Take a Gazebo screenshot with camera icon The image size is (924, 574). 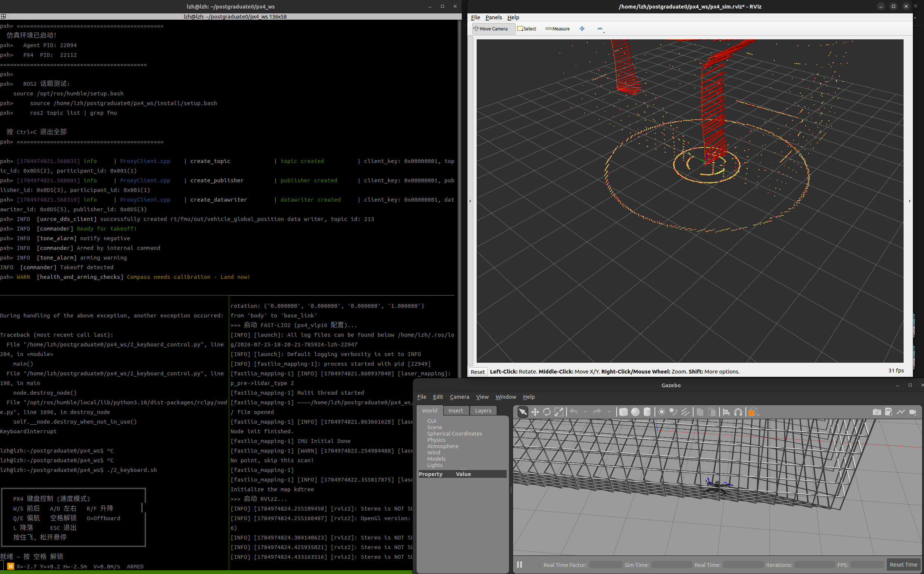(x=876, y=412)
